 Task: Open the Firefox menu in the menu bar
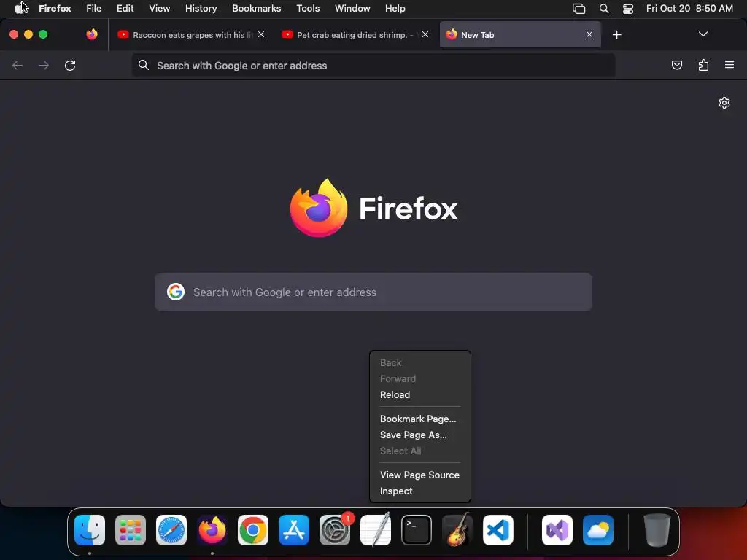[55, 8]
